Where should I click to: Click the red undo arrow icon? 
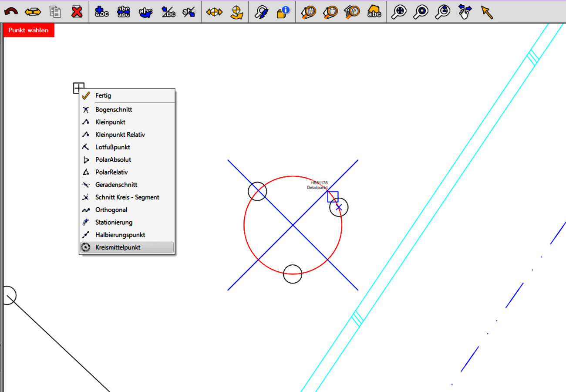tap(11, 12)
